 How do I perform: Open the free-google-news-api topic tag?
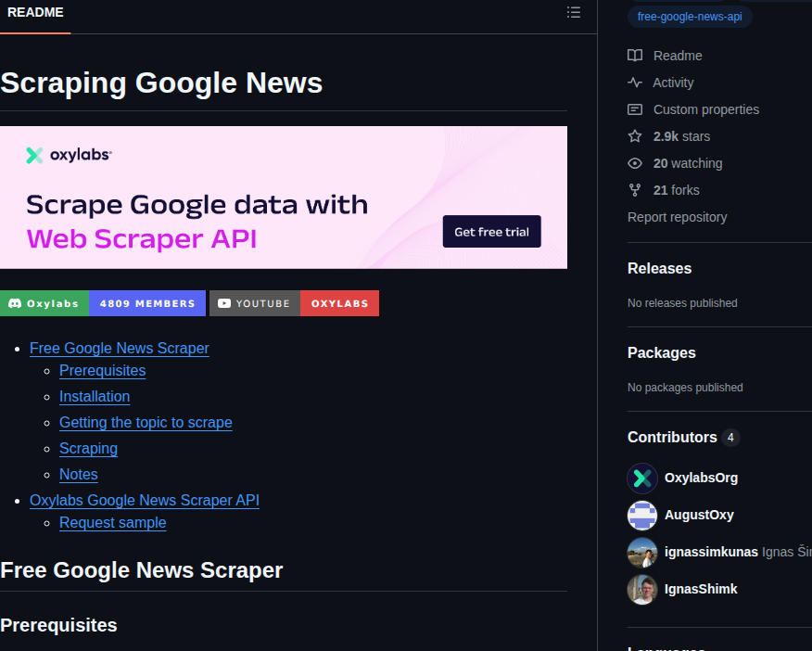690,17
